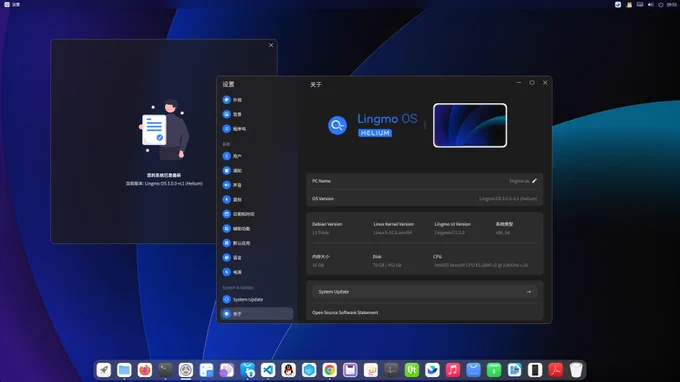Open the purple floppy-disk icon in dock
This screenshot has height=382, width=680.
tap(350, 370)
